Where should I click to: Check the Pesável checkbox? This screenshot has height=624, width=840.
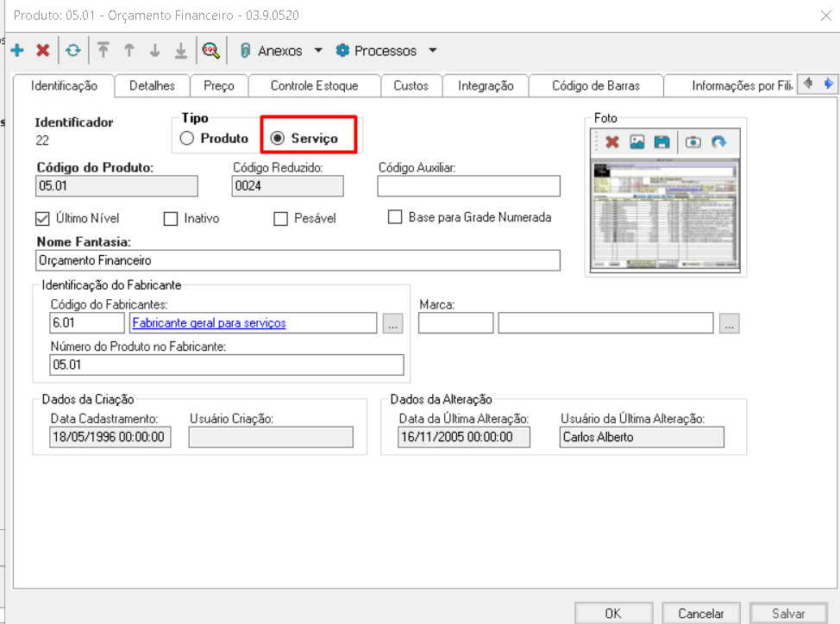pyautogui.click(x=280, y=218)
